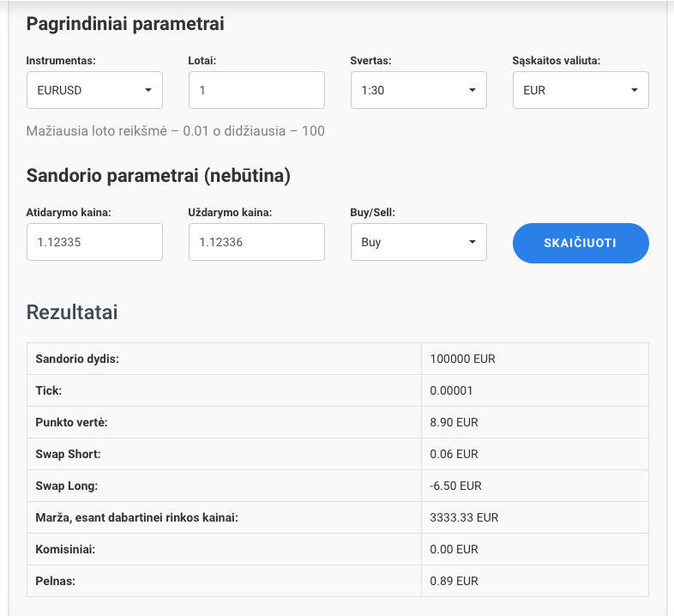Viewport: 674px width, 616px height.
Task: Click the Lotai field label
Action: tap(202, 61)
